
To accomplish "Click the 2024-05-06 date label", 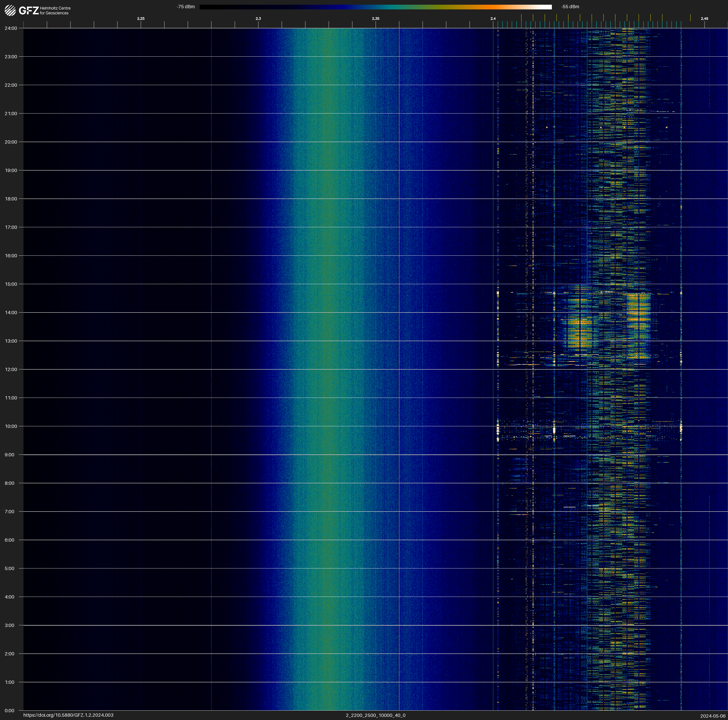I will click(713, 716).
